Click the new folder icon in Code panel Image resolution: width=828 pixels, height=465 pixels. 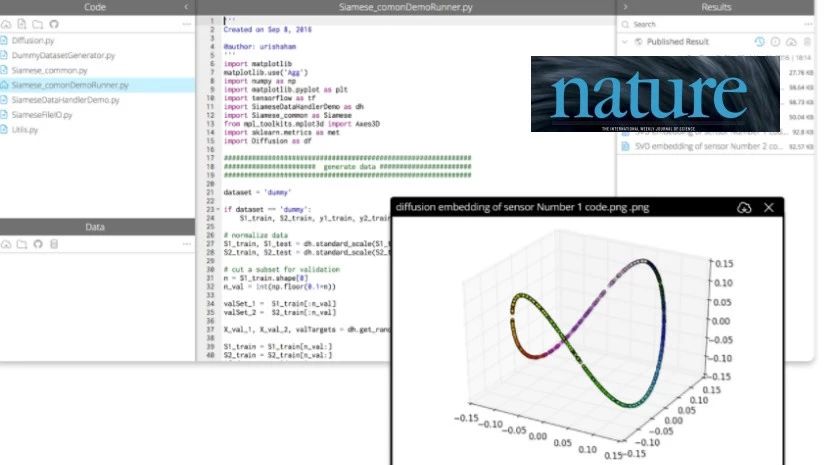pyautogui.click(x=37, y=23)
